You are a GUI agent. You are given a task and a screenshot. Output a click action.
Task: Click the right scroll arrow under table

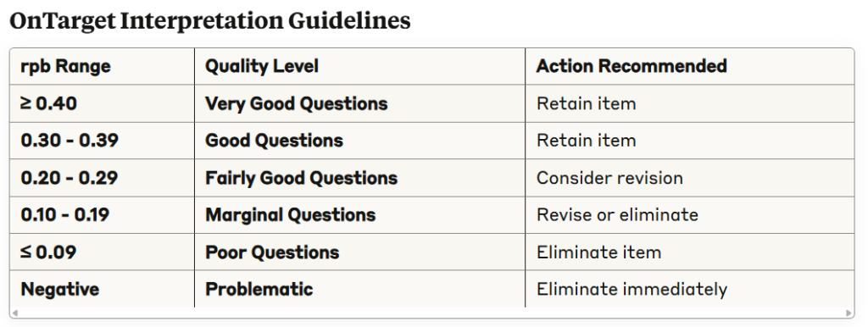(x=849, y=313)
